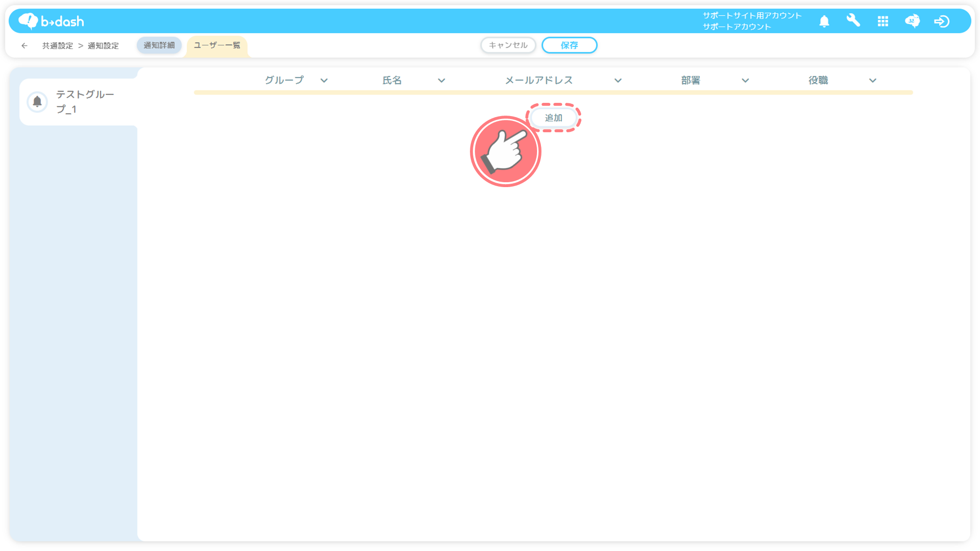The width and height of the screenshot is (980, 551).
Task: Open the wrench settings icon
Action: pyautogui.click(x=853, y=21)
